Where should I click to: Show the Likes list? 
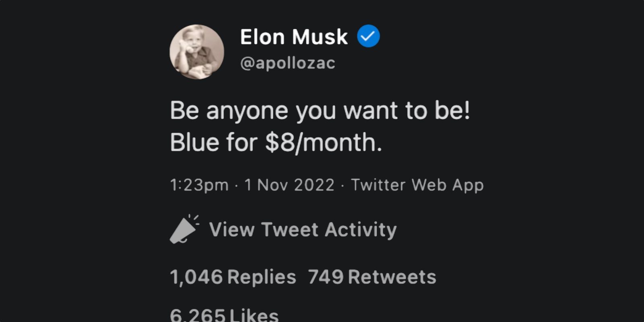[x=254, y=315]
